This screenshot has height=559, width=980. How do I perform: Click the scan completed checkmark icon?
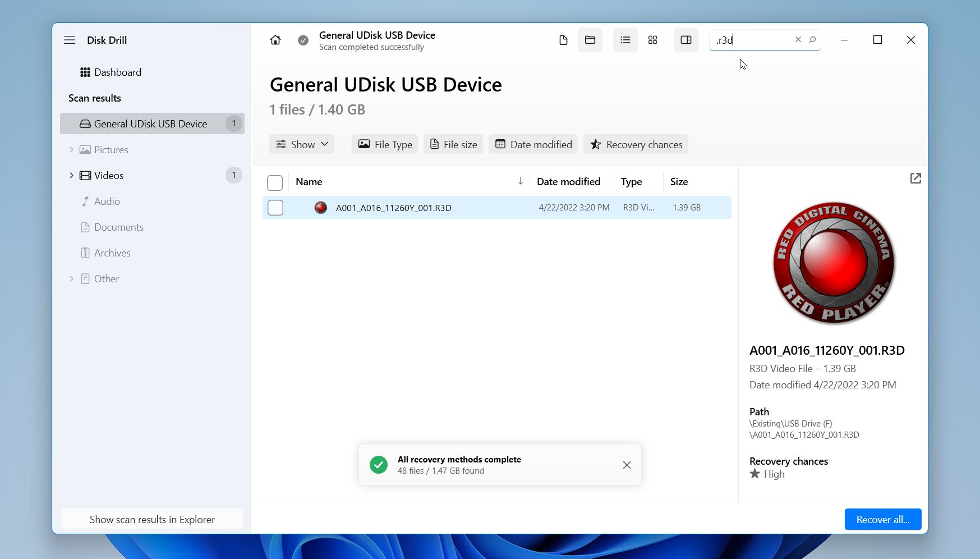click(x=303, y=40)
